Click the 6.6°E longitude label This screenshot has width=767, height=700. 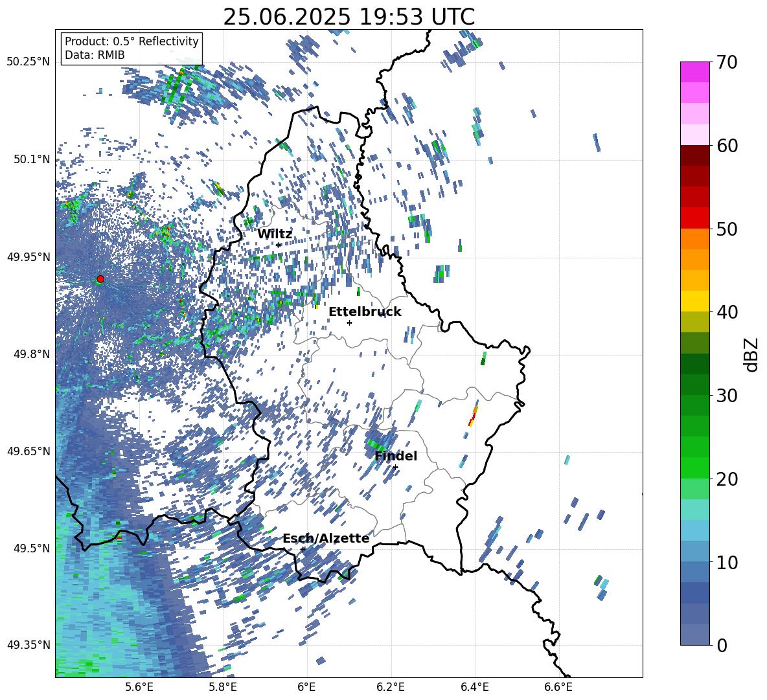[x=558, y=687]
